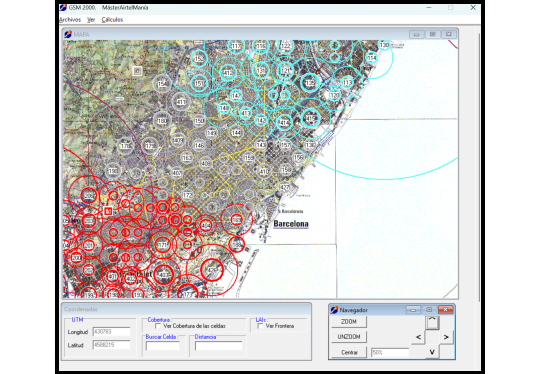This screenshot has width=540, height=374.
Task: Maximize the MAPA child window
Action: point(433,34)
